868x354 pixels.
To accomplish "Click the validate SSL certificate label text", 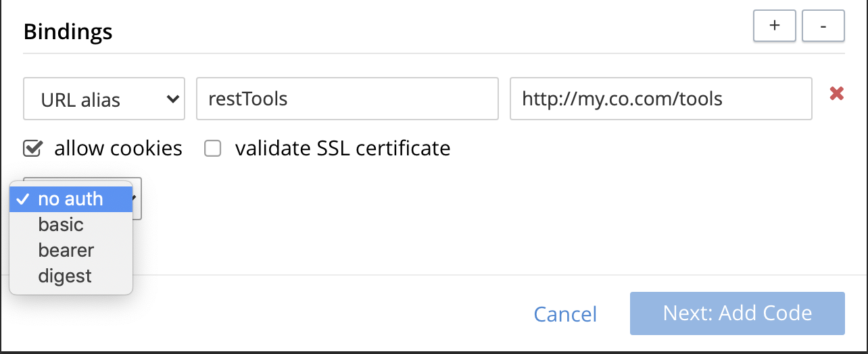I will pyautogui.click(x=342, y=148).
